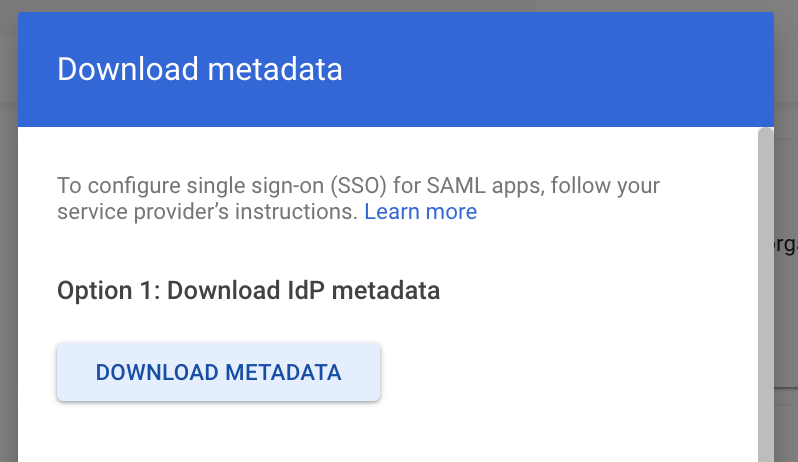Viewport: 798px width, 462px height.
Task: Click the dialog's vertical scrollbar
Action: (x=765, y=290)
